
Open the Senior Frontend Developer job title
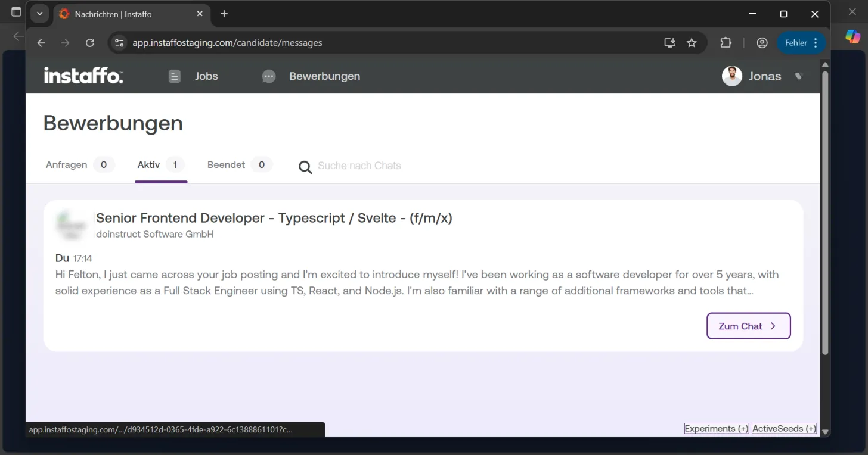pos(274,218)
